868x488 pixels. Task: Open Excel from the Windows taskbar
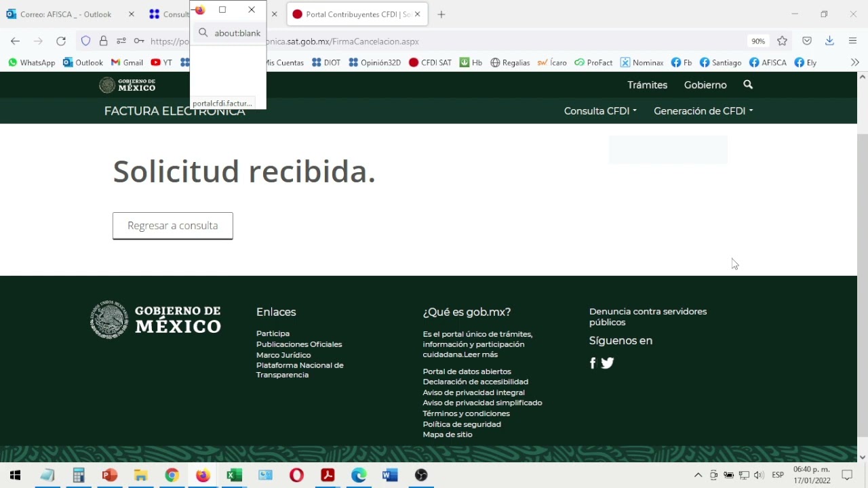click(x=234, y=475)
